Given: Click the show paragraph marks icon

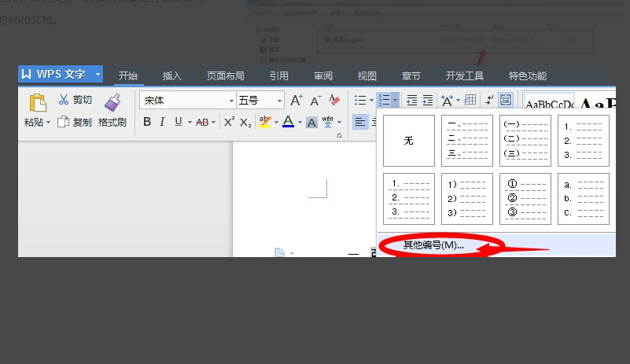Looking at the screenshot, I should click(x=489, y=100).
